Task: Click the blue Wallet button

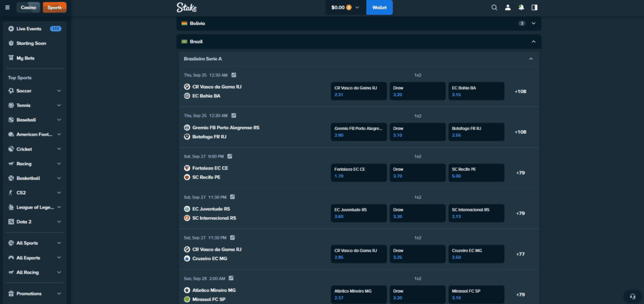Action: 379,8
